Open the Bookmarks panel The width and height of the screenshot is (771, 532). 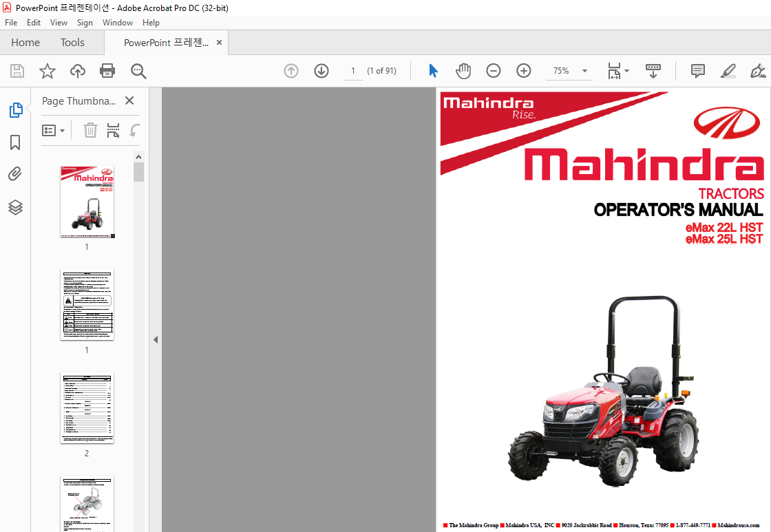pos(15,142)
